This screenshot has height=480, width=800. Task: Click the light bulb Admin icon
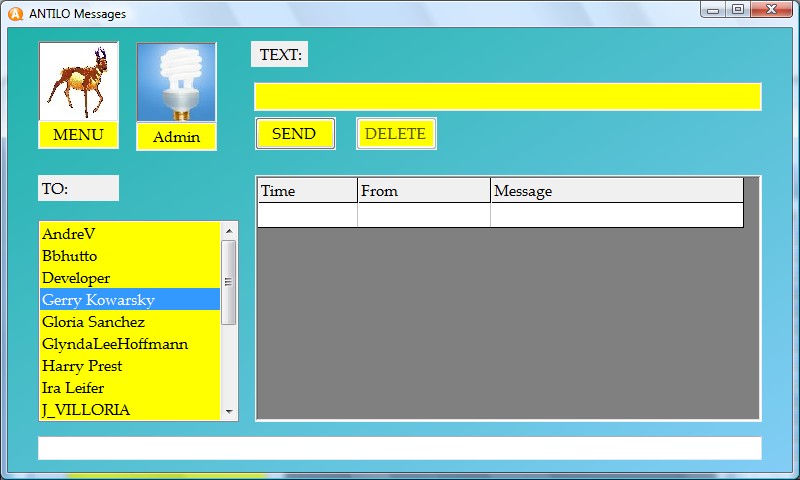coord(176,83)
